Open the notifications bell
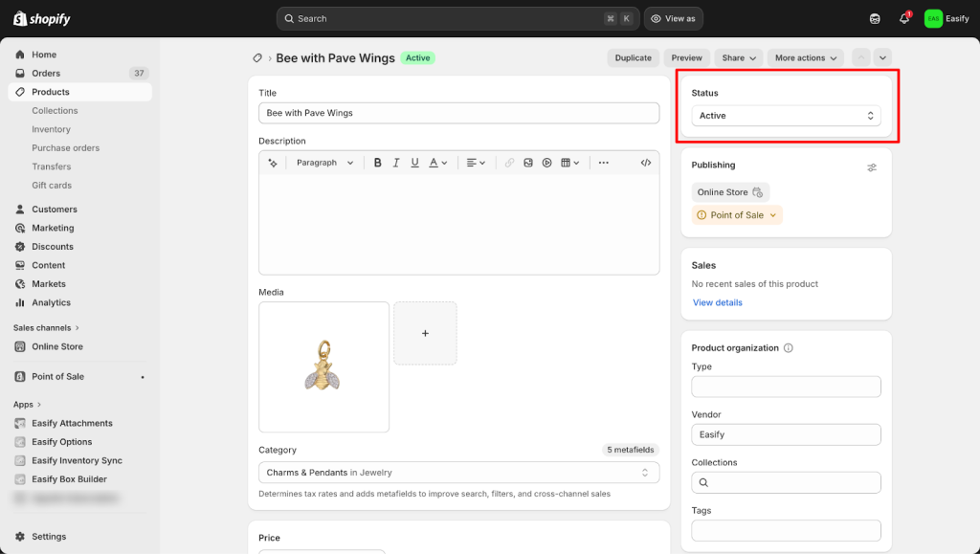Image resolution: width=980 pixels, height=554 pixels. (903, 18)
